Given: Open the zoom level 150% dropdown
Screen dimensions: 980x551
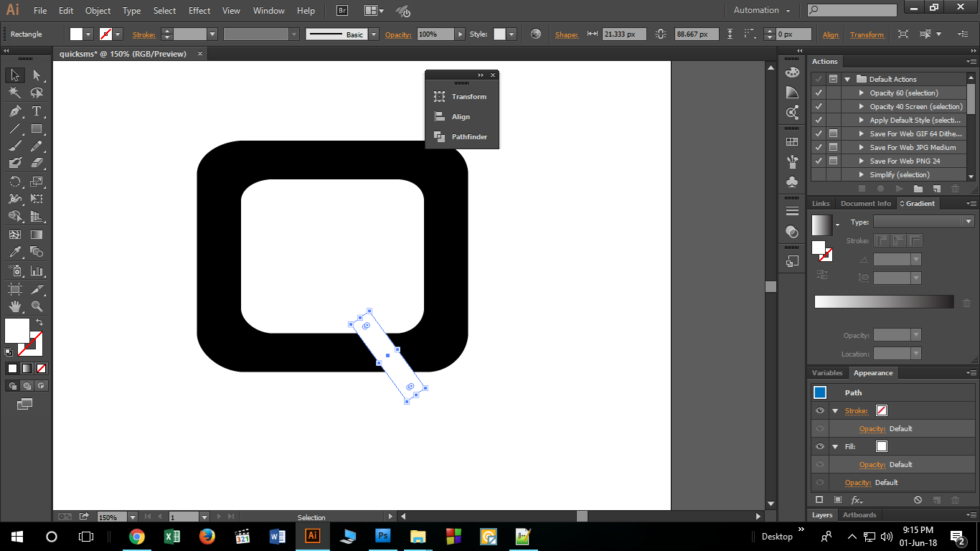Looking at the screenshot, I should coord(133,517).
